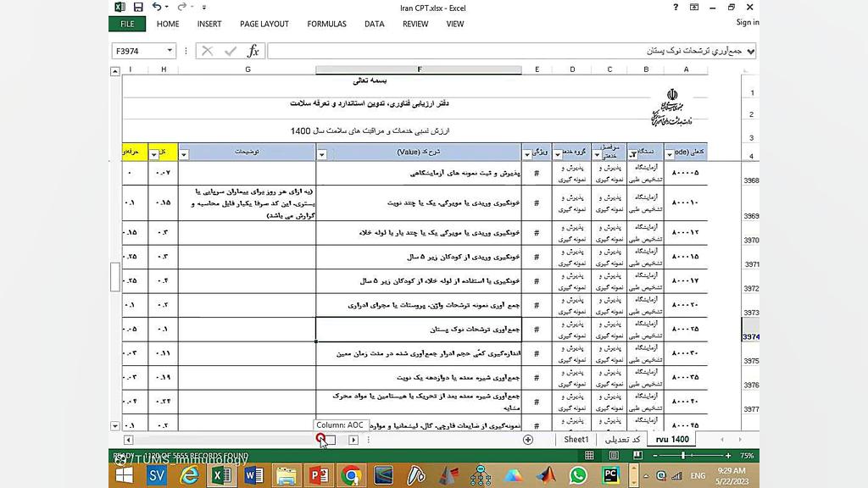Click the Save icon in Quick Access Toolbar
Screen dimensions: 868x488
pyautogui.click(x=138, y=7)
